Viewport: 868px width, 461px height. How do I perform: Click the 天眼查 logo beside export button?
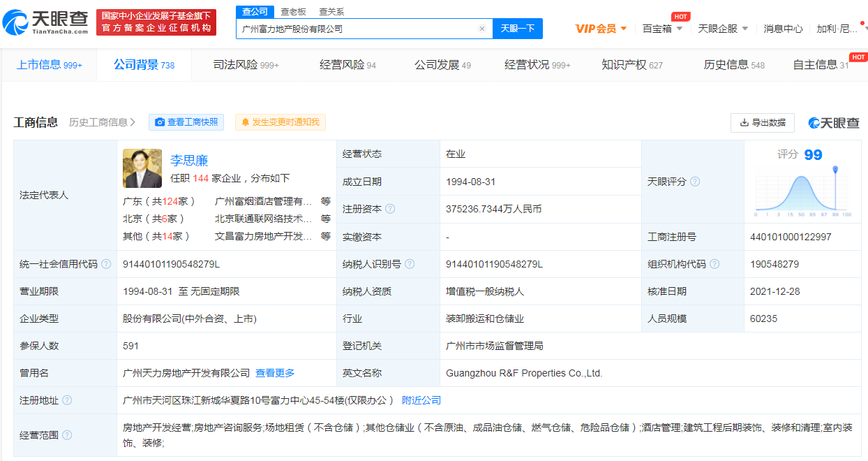click(834, 122)
